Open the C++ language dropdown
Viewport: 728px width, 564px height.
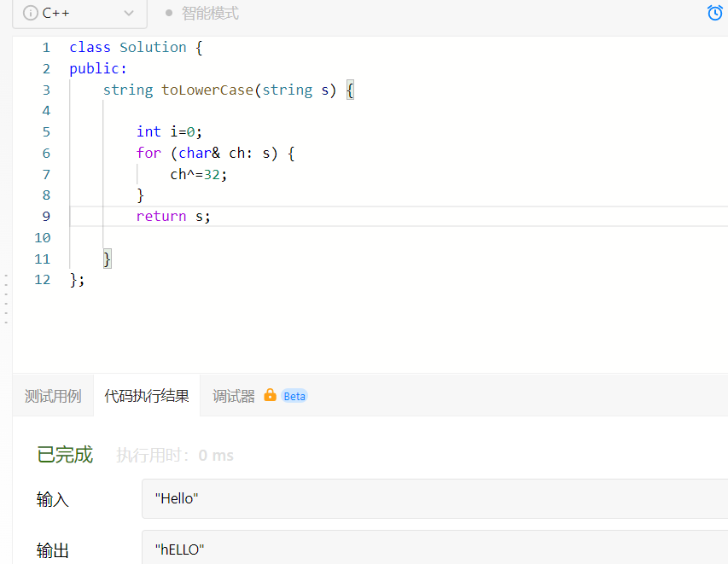pyautogui.click(x=79, y=14)
